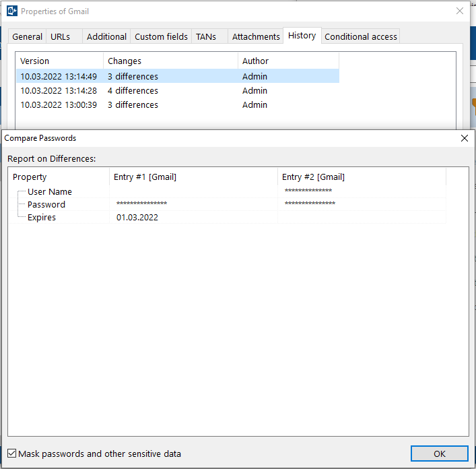The image size is (476, 469).
Task: Confirm with the OK button
Action: (x=439, y=454)
